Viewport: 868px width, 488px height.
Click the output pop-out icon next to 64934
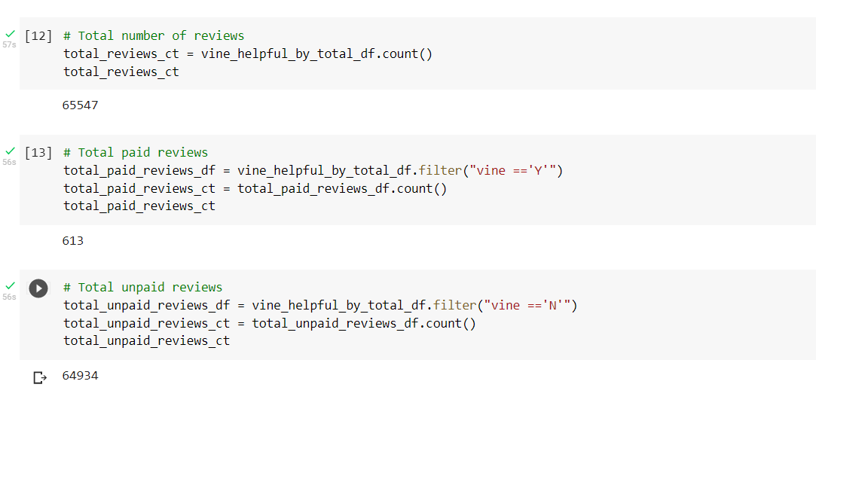(x=38, y=377)
